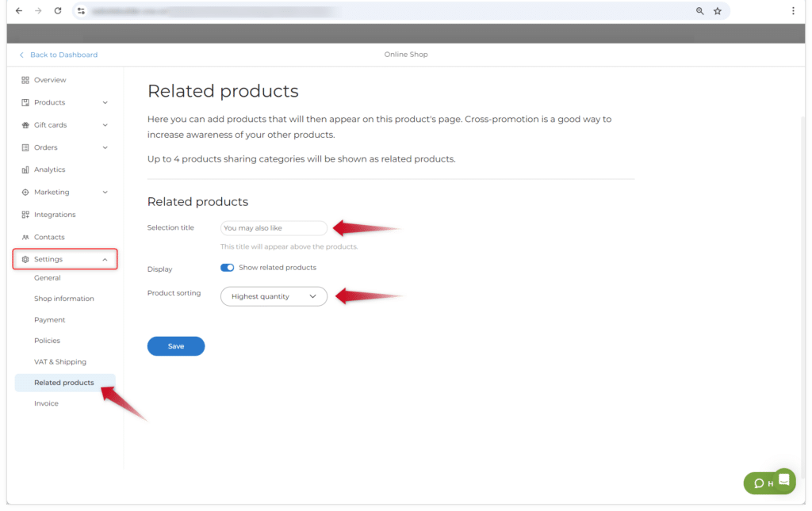Screen dimensions: 812x511
Task: Click the Analytics bar chart icon
Action: click(25, 170)
